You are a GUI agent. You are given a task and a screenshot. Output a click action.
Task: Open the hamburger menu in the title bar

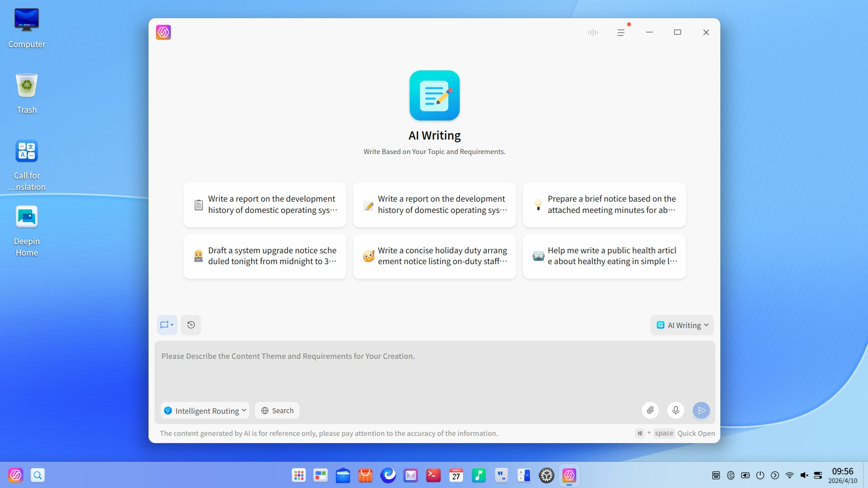pyautogui.click(x=621, y=33)
